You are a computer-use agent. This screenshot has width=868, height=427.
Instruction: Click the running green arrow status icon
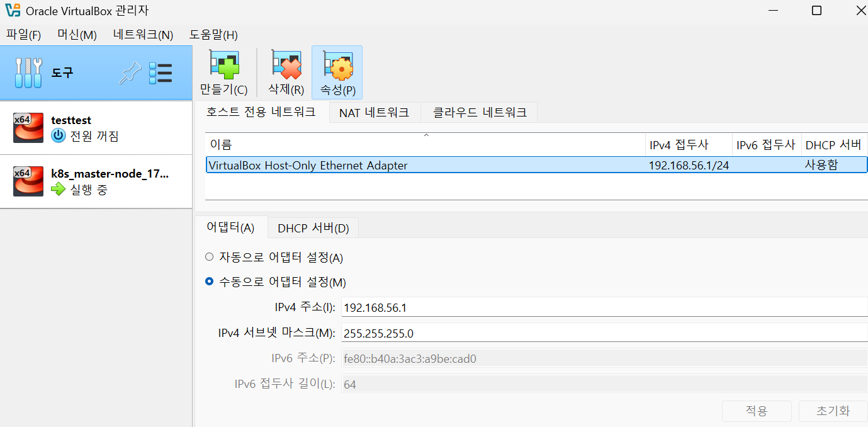pyautogui.click(x=59, y=189)
